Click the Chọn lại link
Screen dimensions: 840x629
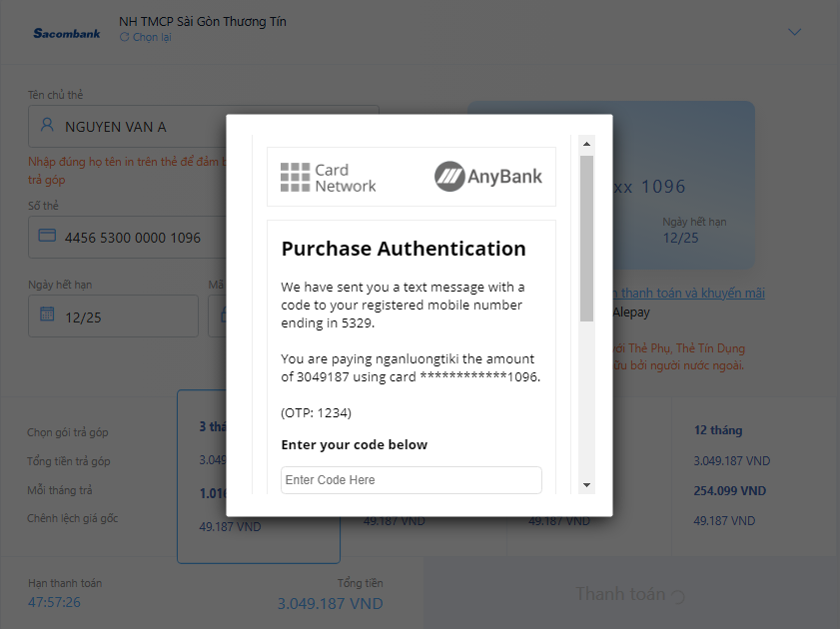[x=152, y=37]
